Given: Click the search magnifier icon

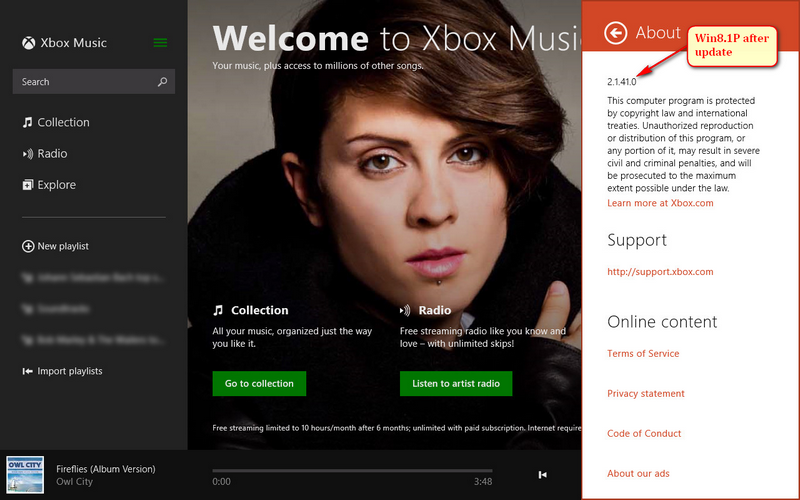Looking at the screenshot, I should point(162,82).
